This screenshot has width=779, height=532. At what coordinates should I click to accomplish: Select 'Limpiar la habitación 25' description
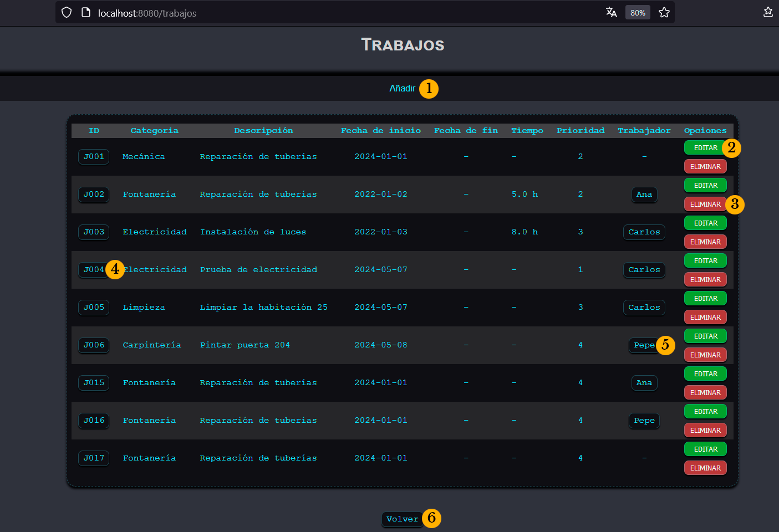point(263,308)
